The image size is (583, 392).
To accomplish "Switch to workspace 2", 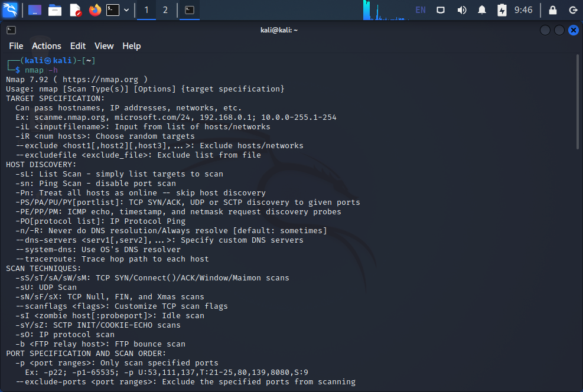I will coord(165,10).
